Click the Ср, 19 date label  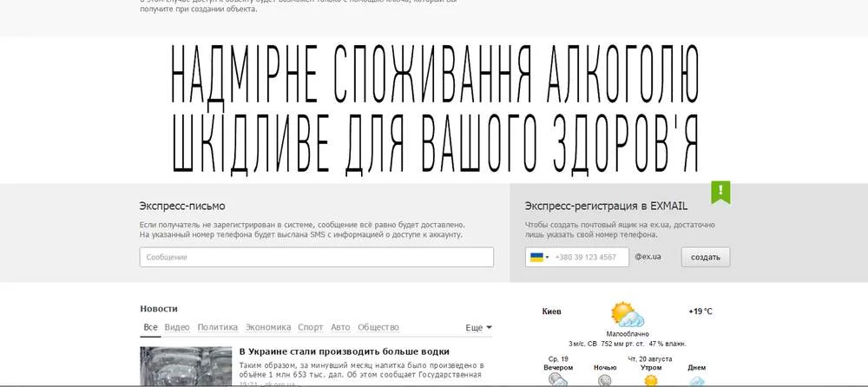tap(558, 358)
